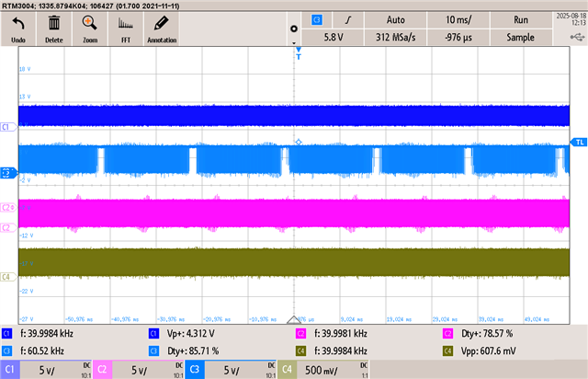Screen dimensions: 588x379
Task: Open C1 vertical scale 5 V/ setting
Action: point(47,371)
